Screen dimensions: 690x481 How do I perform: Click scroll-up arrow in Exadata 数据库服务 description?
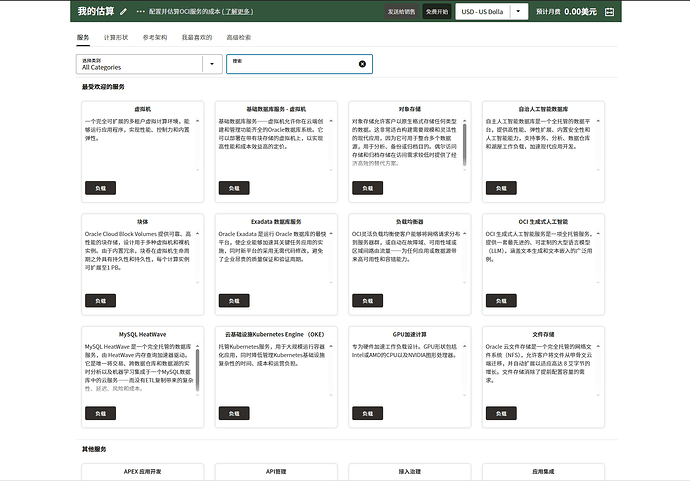tap(331, 233)
